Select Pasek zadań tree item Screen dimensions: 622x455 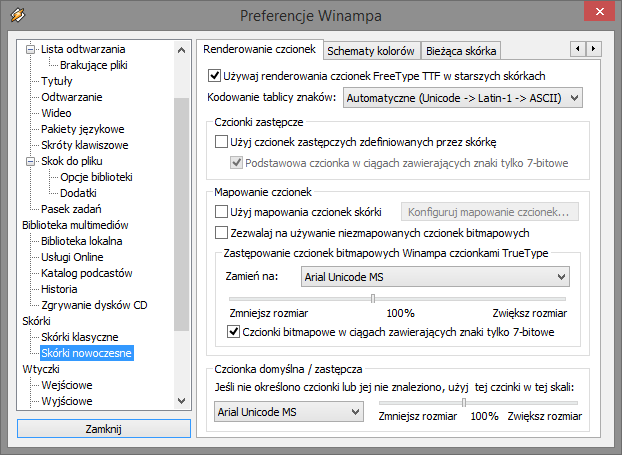click(71, 209)
